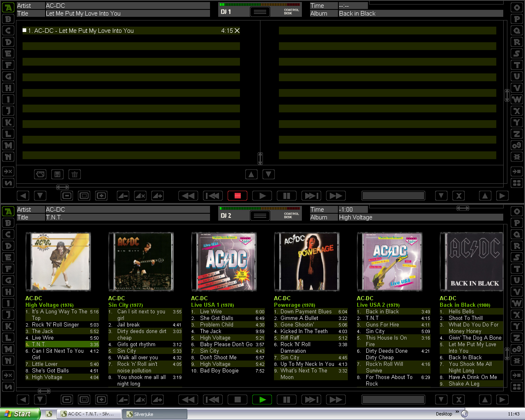Click the DJ 1 search input field

tap(393, 196)
